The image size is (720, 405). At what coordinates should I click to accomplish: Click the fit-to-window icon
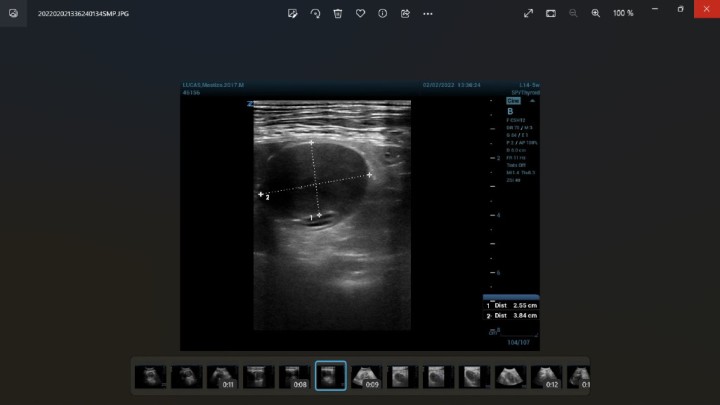tap(551, 13)
